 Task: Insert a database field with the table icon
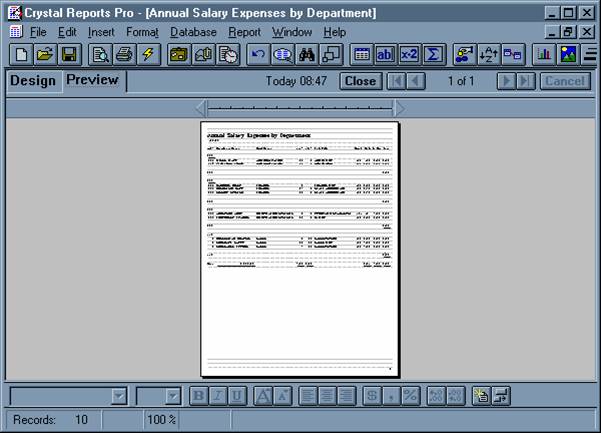pos(362,54)
